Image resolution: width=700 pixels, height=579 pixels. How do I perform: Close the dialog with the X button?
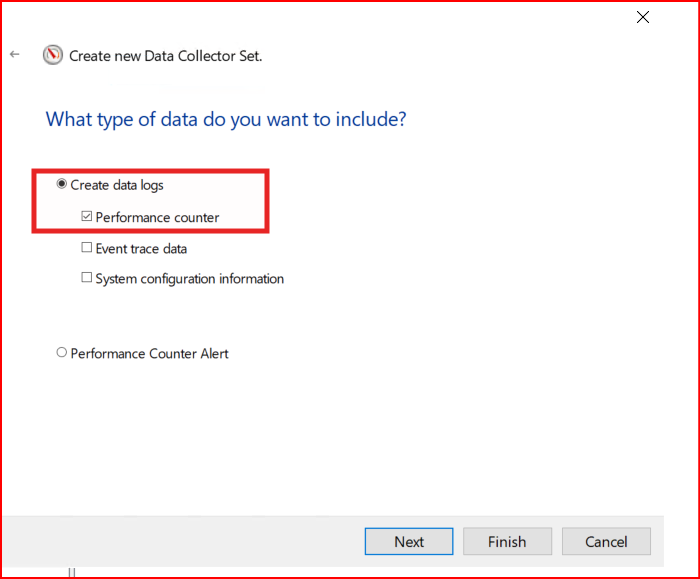point(643,17)
